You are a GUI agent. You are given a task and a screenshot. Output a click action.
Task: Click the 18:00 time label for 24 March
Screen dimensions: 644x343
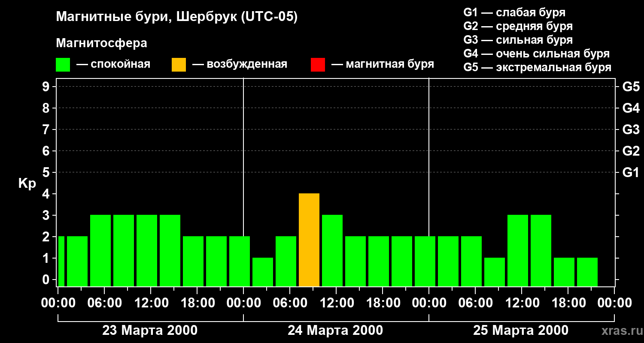[383, 303]
